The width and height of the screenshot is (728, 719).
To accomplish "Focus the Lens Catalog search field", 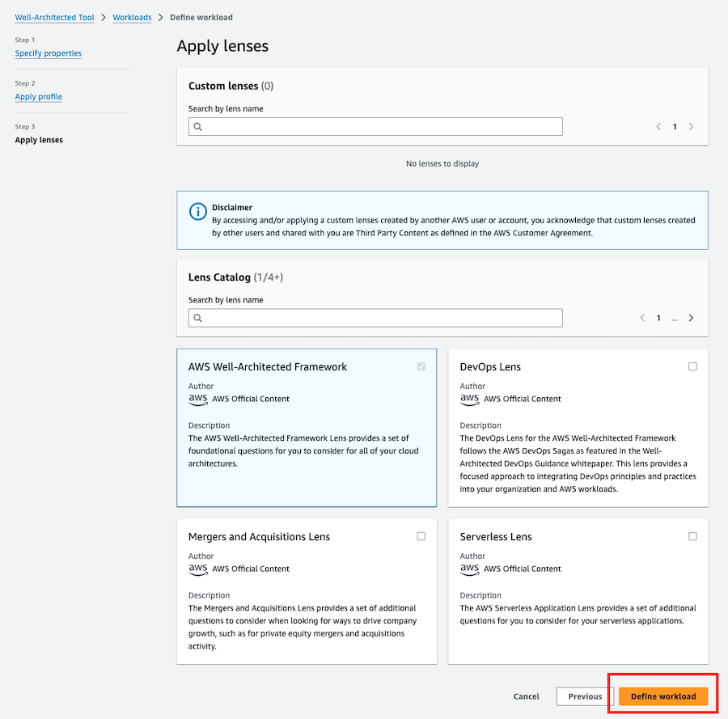I will (375, 318).
